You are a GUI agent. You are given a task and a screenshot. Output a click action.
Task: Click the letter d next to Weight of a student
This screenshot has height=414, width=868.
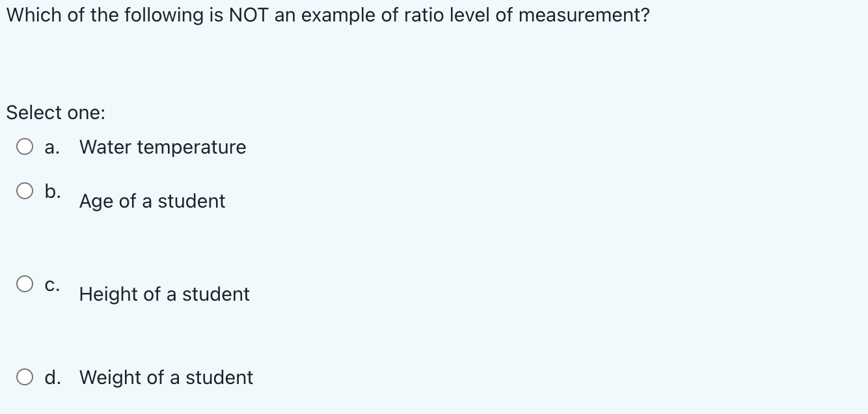[x=52, y=377]
